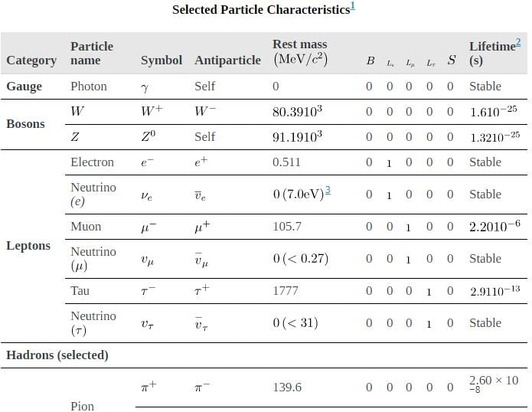Viewport: 532px width, 412px height.
Task: Click the Gauge category cell
Action: 24,87
